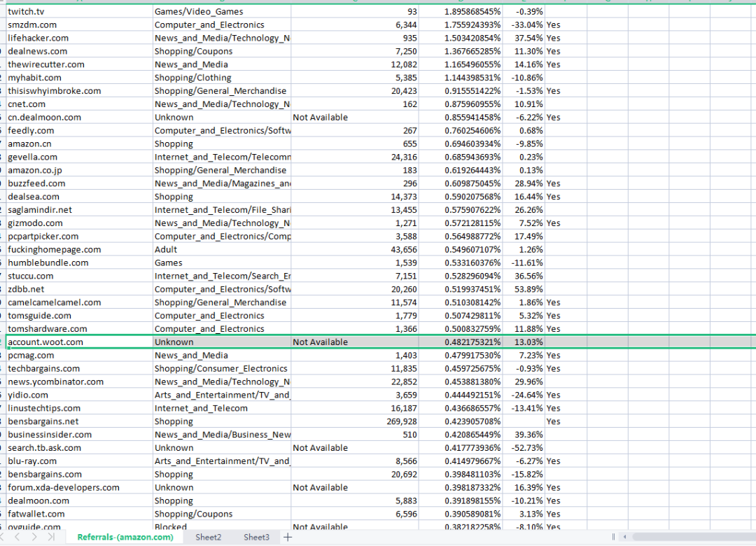The width and height of the screenshot is (756, 546).
Task: Select Not Available in the account.woot.com row
Action: coord(354,342)
